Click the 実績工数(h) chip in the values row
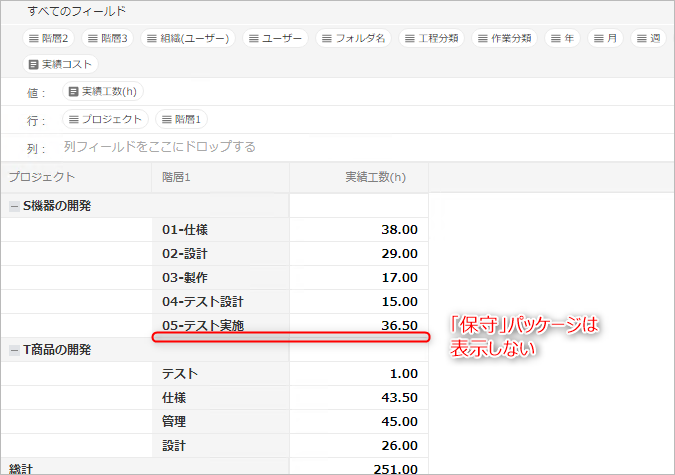675x475 pixels. tap(103, 92)
